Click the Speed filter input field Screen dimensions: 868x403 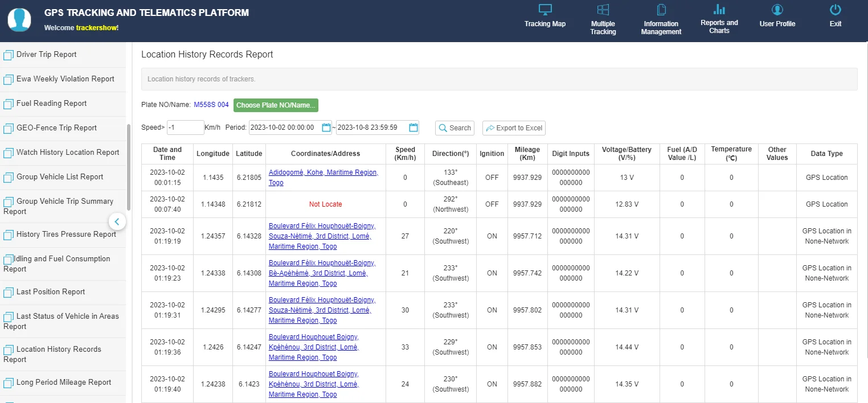185,128
